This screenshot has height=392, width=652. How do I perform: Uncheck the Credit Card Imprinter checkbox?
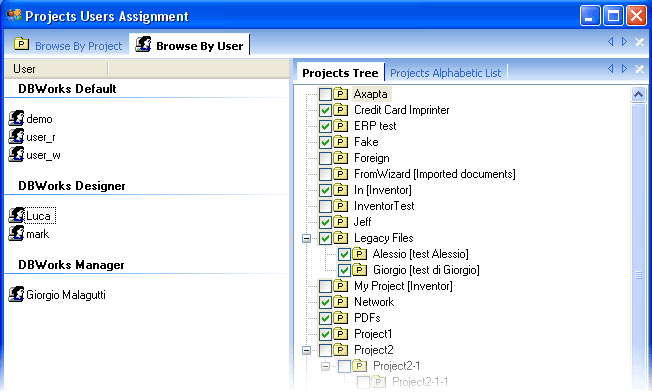325,111
